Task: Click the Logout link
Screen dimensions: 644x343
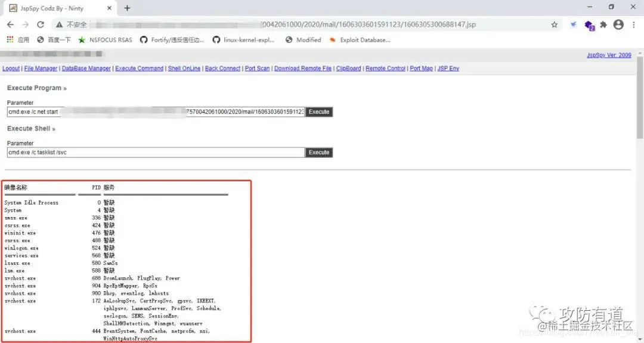Action: [x=11, y=68]
